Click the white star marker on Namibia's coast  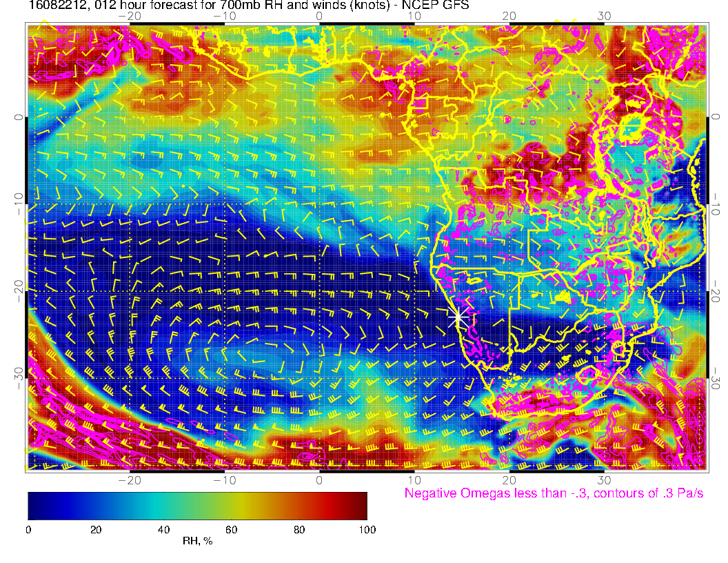point(458,318)
